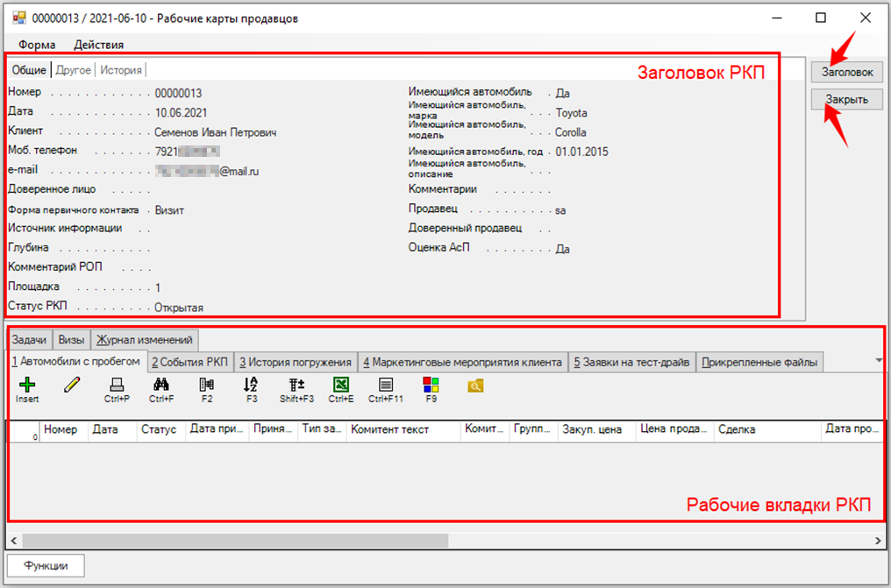Export to Excel with Ctrl+E icon
Viewport: 891px width, 588px height.
pos(340,385)
